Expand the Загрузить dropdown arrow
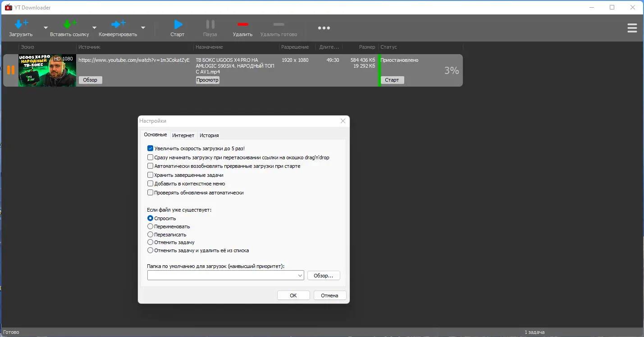Screen dimensions: 644x337 (46, 28)
